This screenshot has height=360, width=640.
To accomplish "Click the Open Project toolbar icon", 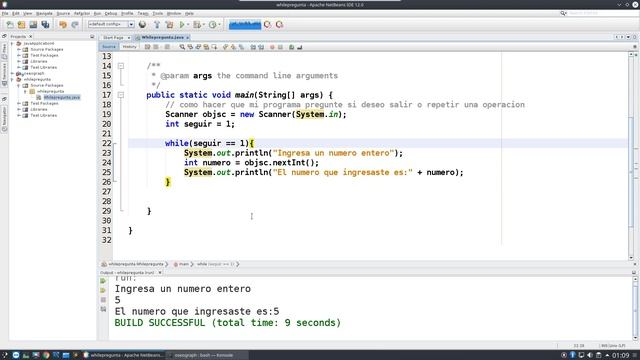I will 33,25.
